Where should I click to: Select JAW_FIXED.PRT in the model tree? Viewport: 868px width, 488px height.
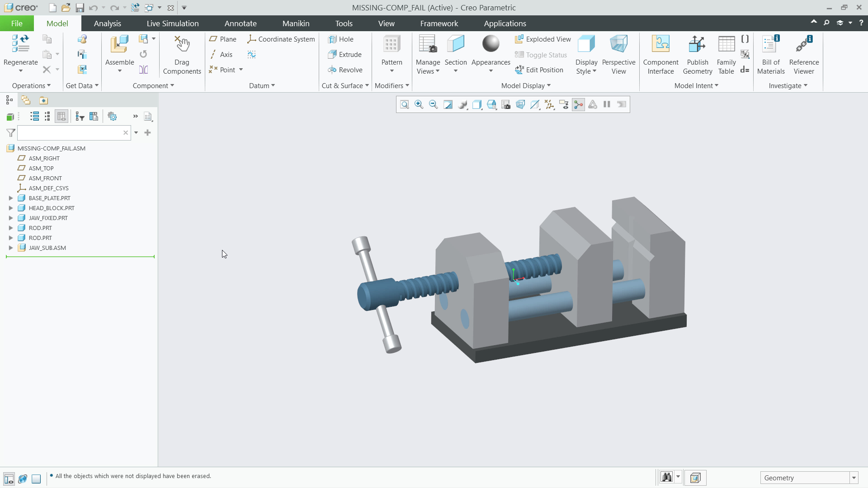click(48, 218)
